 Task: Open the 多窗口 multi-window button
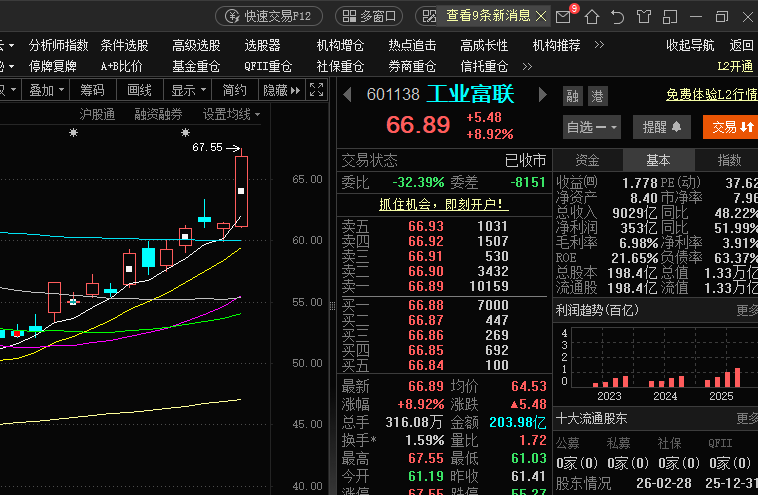coord(369,16)
